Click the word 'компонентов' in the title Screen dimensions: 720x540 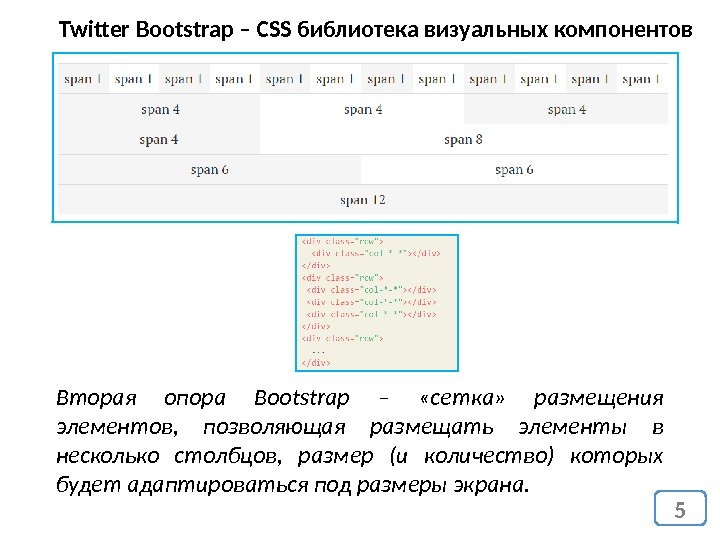coord(623,30)
